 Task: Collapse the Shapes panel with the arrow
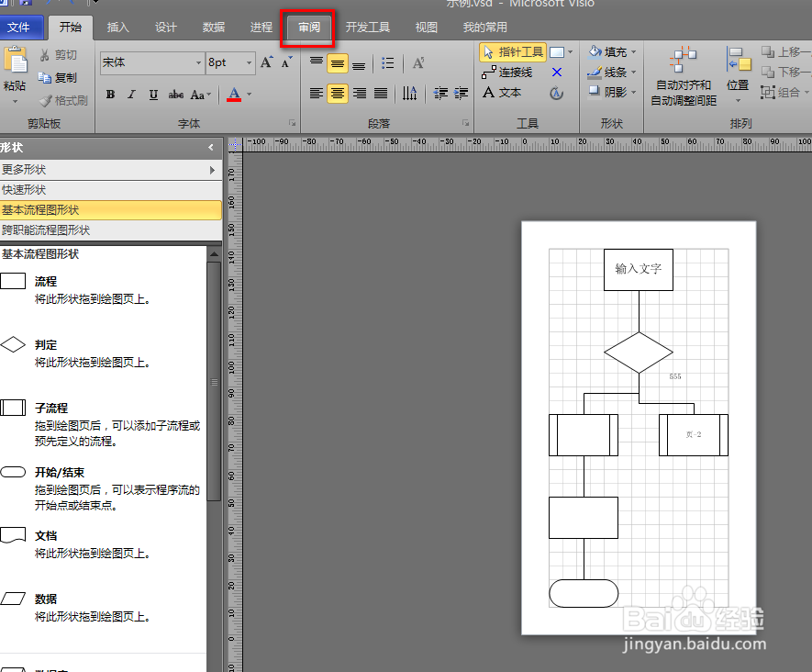point(211,148)
